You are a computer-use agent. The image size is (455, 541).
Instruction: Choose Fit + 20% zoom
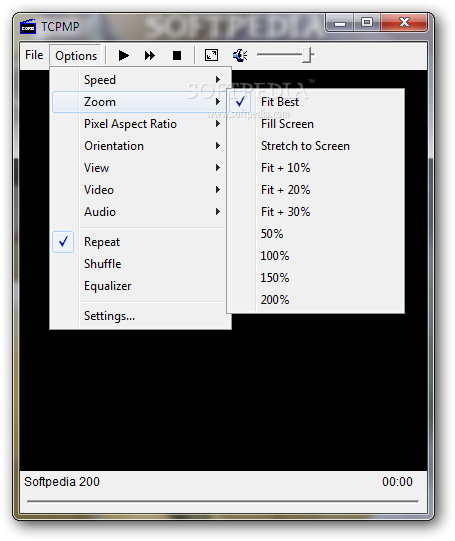pyautogui.click(x=316, y=190)
